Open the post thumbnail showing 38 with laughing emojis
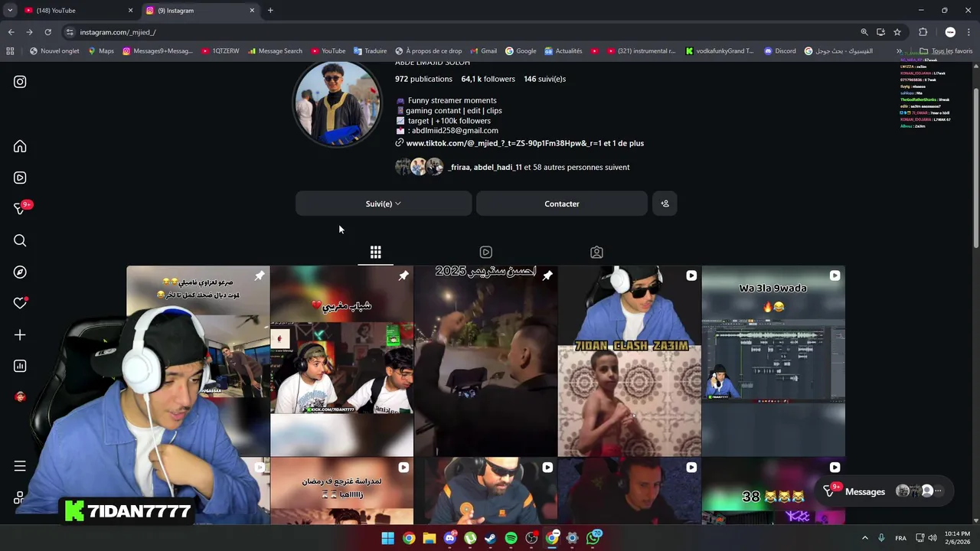The image size is (980, 551). pyautogui.click(x=773, y=491)
